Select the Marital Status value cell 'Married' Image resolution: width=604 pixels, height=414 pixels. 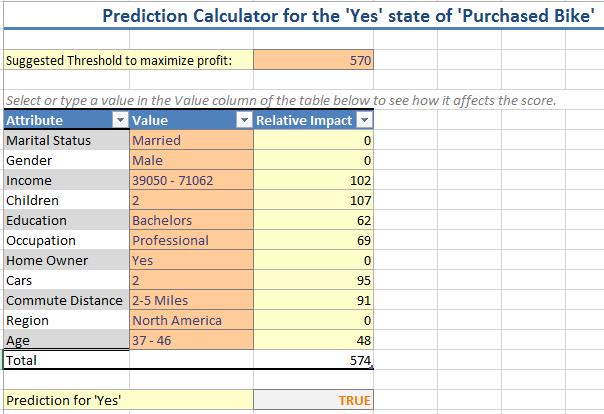pyautogui.click(x=191, y=140)
